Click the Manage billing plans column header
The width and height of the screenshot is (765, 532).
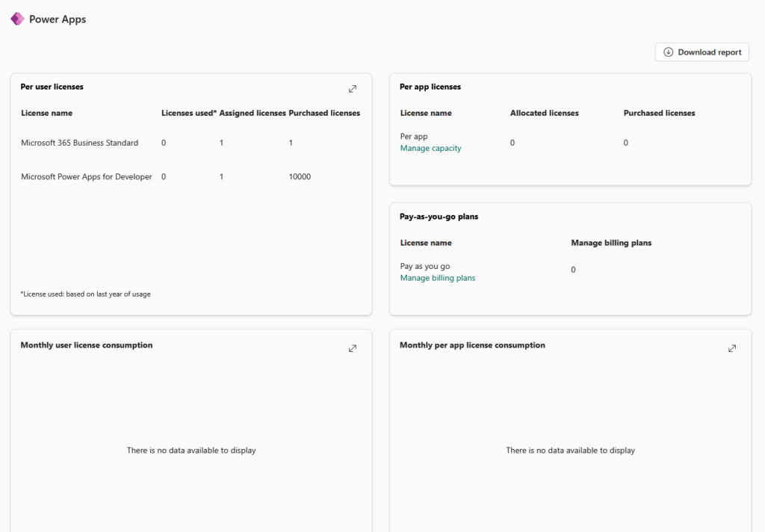611,243
